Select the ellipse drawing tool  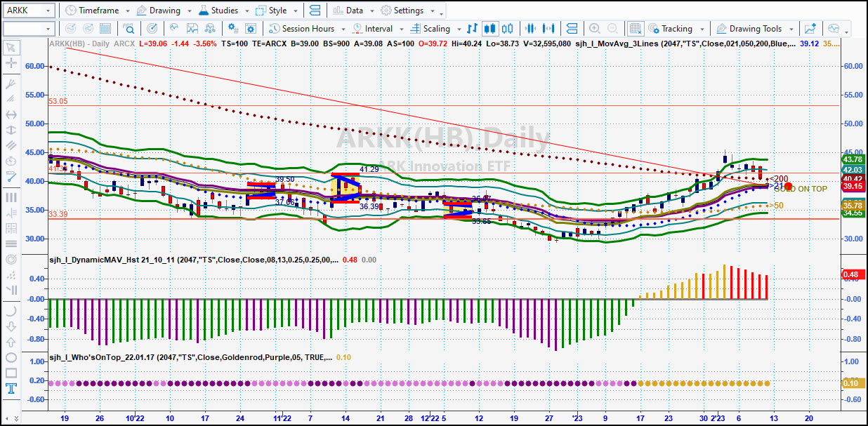pos(11,357)
